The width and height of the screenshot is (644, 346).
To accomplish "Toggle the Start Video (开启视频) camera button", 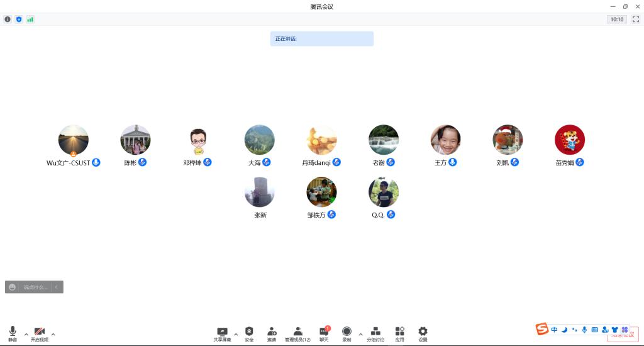I will coord(39,332).
